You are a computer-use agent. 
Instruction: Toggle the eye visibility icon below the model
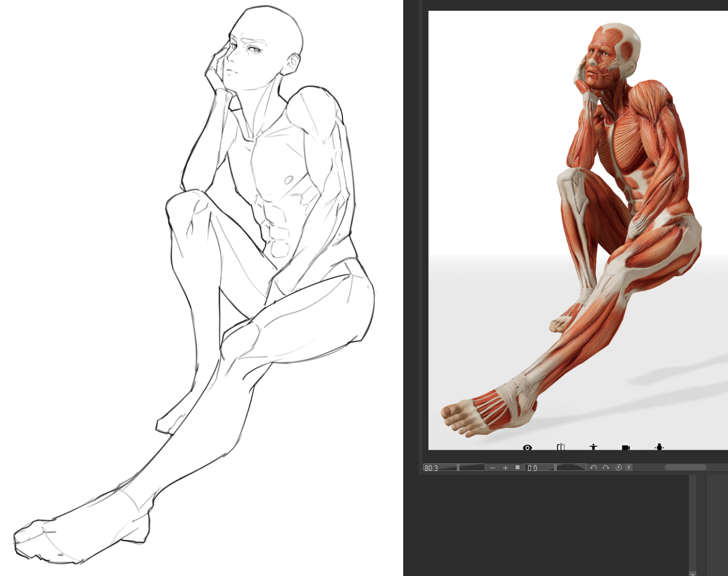coord(527,447)
